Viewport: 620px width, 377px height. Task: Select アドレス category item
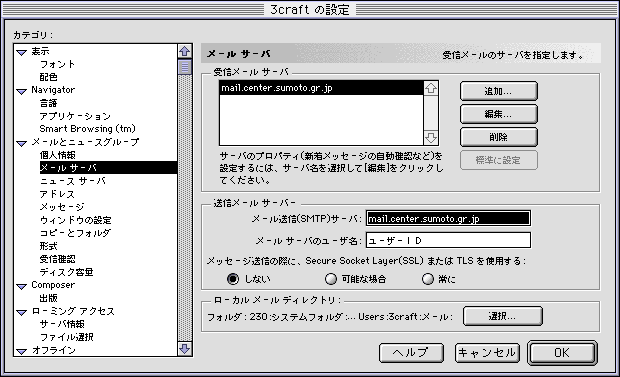point(57,194)
